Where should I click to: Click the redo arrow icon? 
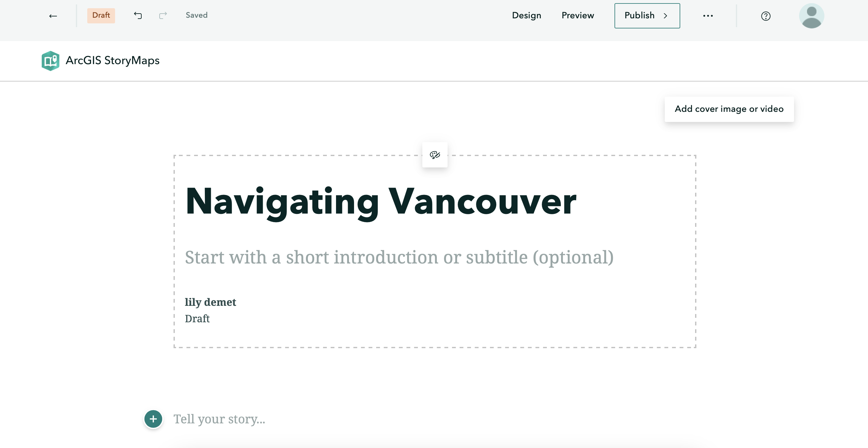163,15
